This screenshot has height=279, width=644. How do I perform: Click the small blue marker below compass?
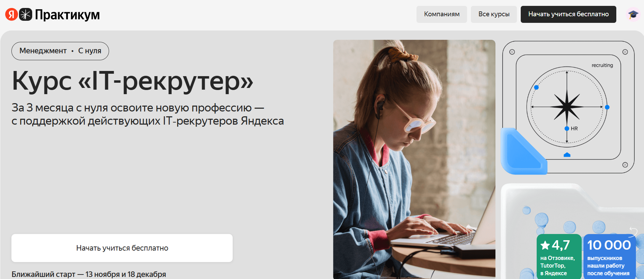(x=567, y=155)
